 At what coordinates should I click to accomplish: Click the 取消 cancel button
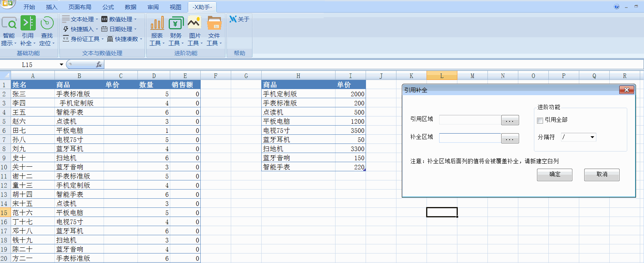pyautogui.click(x=602, y=175)
